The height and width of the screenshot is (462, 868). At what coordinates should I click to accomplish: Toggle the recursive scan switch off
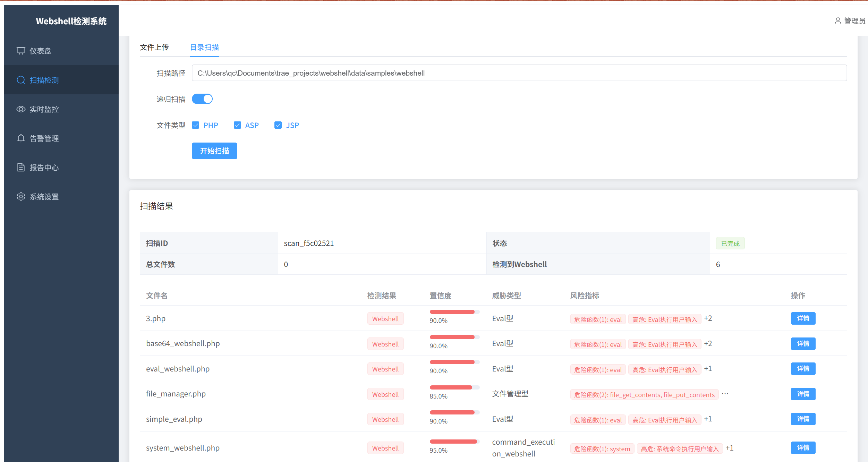point(202,99)
